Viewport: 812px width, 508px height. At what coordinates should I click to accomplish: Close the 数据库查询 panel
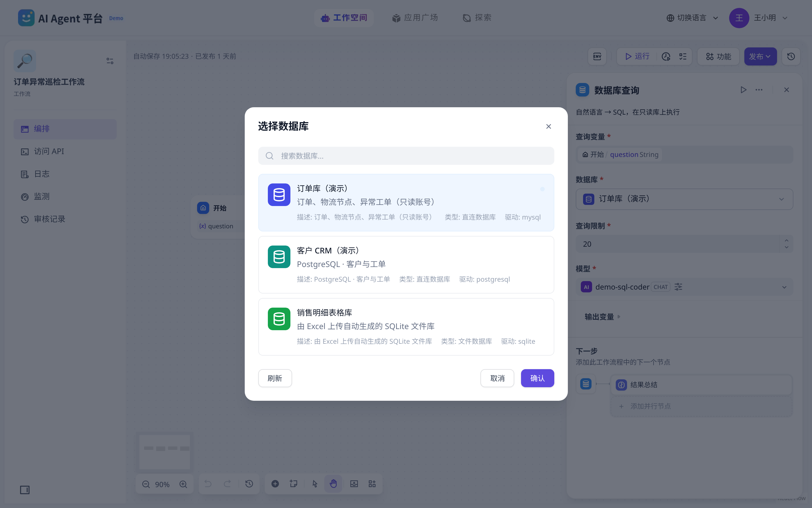coord(787,90)
